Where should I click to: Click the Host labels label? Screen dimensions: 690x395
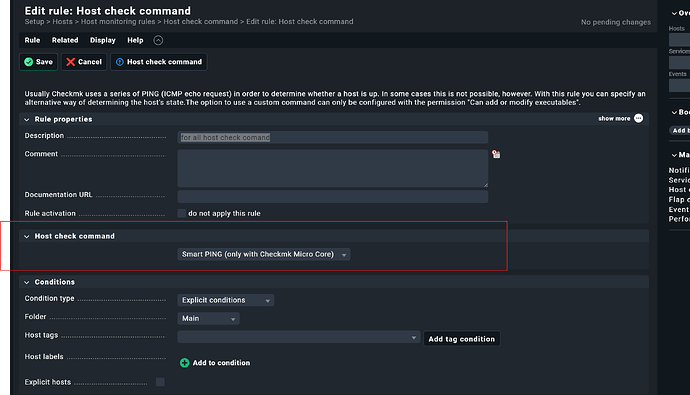[x=44, y=357]
